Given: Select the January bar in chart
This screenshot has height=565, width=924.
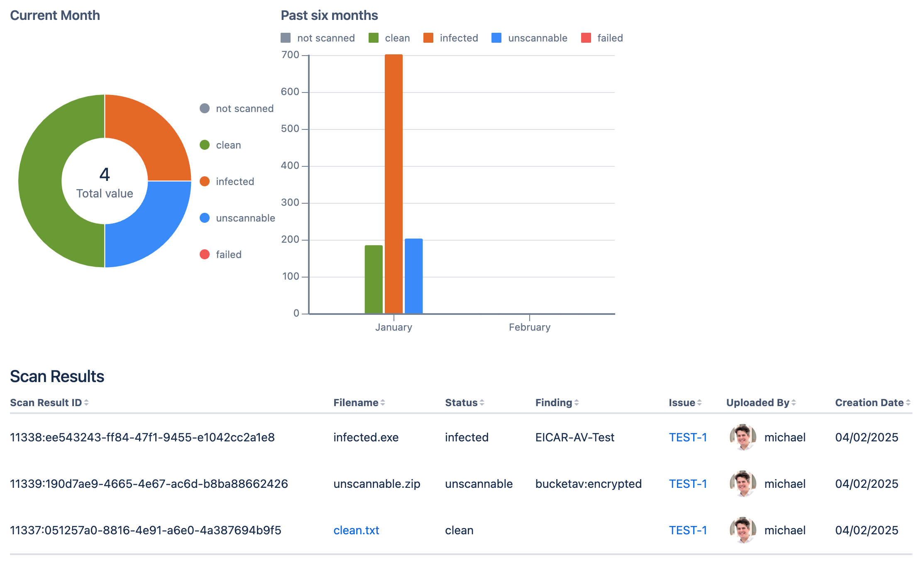Looking at the screenshot, I should coord(394,185).
